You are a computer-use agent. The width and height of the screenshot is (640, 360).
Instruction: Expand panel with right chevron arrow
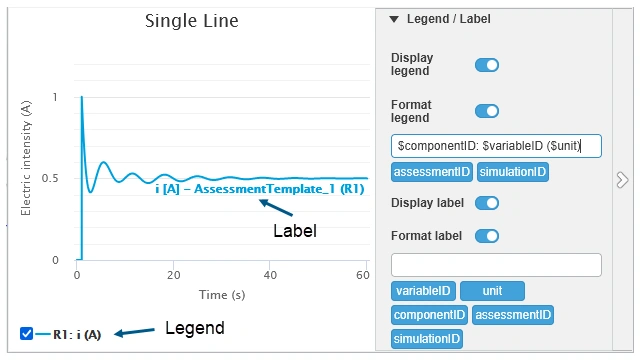622,180
